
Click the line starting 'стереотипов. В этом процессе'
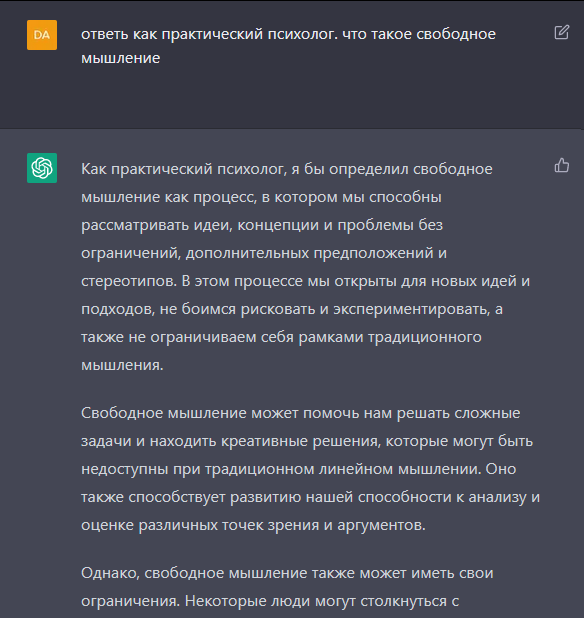click(x=305, y=281)
